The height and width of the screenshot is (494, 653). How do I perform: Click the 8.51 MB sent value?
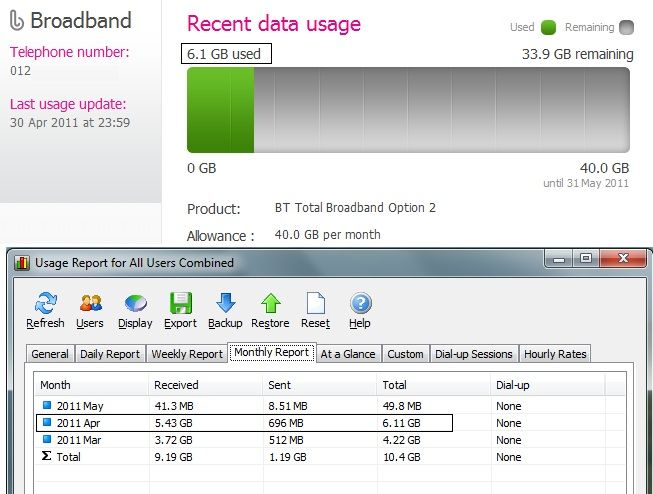[288, 406]
